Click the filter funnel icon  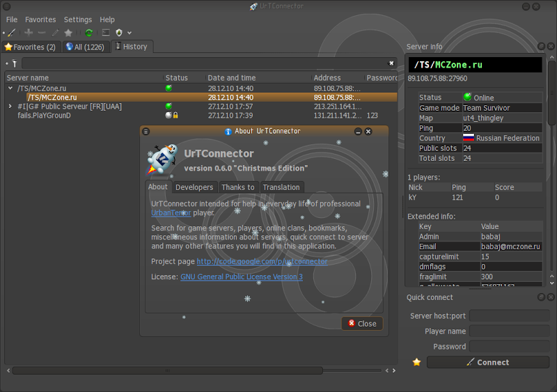pyautogui.click(x=15, y=63)
